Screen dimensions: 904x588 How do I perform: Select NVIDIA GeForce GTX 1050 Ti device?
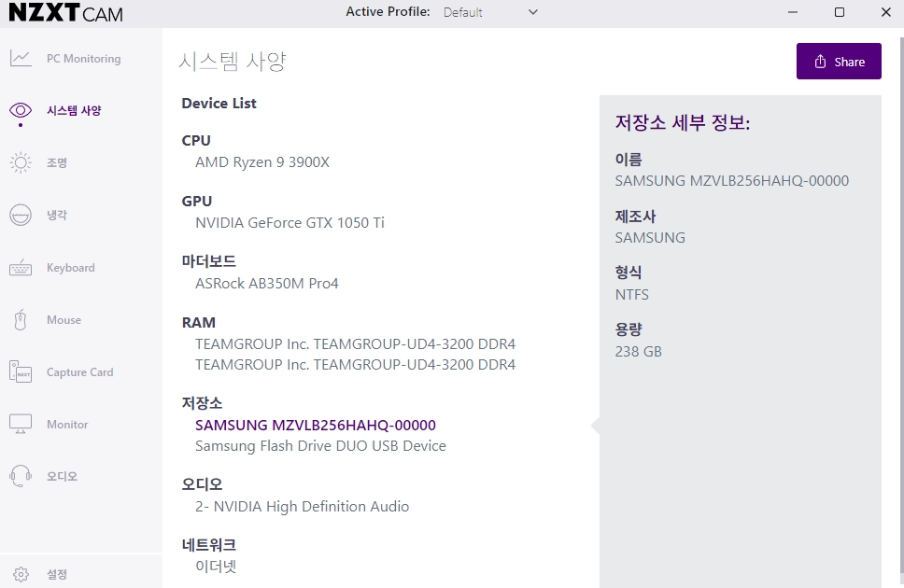[290, 222]
